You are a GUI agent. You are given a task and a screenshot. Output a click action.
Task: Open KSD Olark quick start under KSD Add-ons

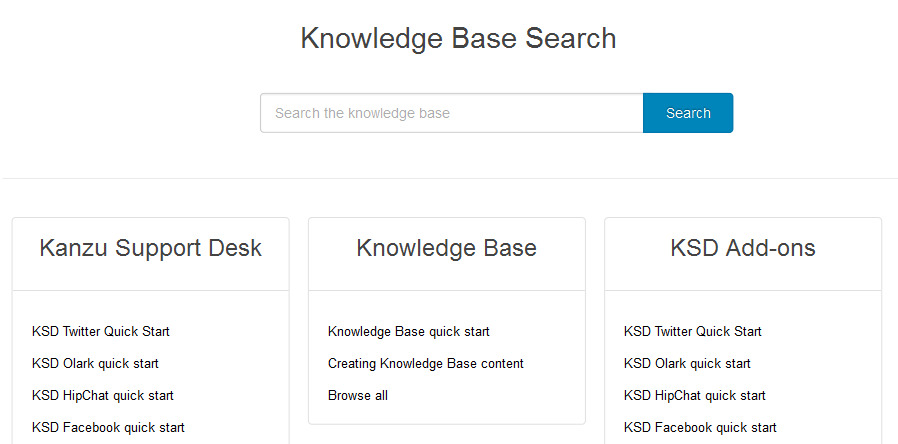pos(687,363)
